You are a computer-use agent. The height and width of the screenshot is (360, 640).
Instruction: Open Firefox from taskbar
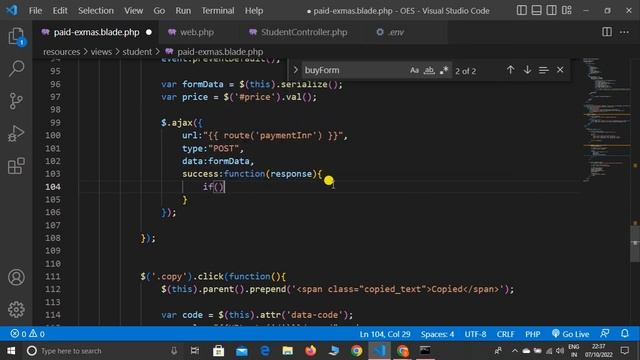coord(311,351)
